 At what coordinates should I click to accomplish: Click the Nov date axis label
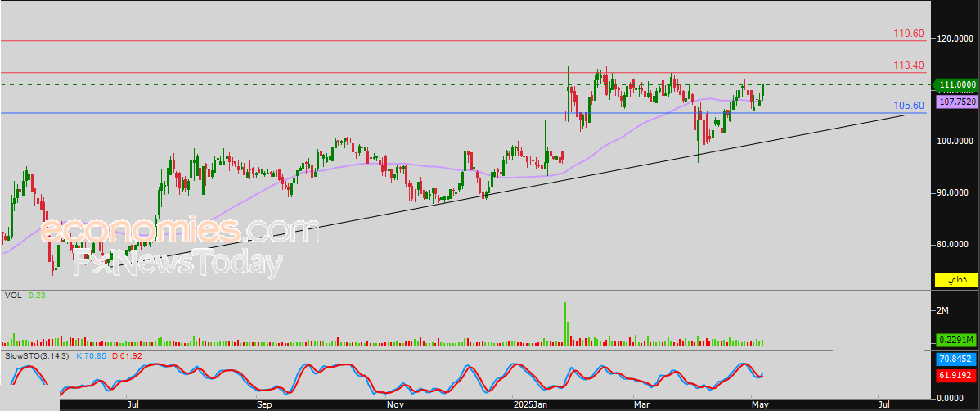(x=393, y=405)
